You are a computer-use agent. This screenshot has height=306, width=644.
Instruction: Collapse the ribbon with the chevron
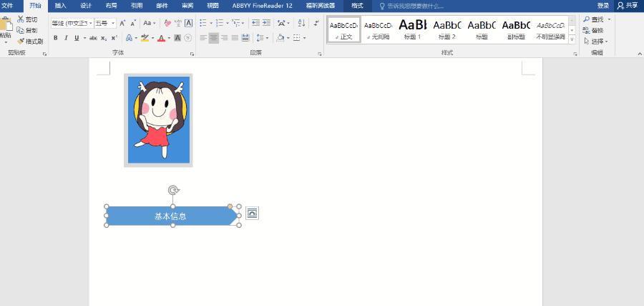(640, 54)
